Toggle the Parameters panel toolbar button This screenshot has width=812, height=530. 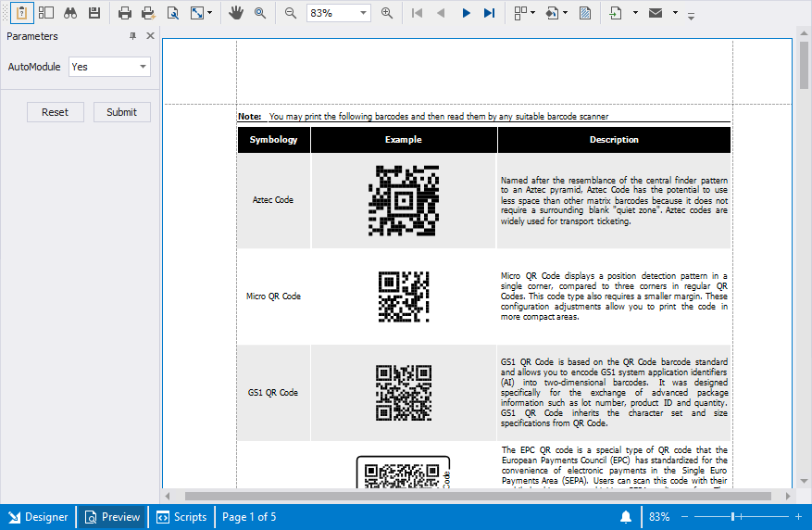click(x=21, y=13)
